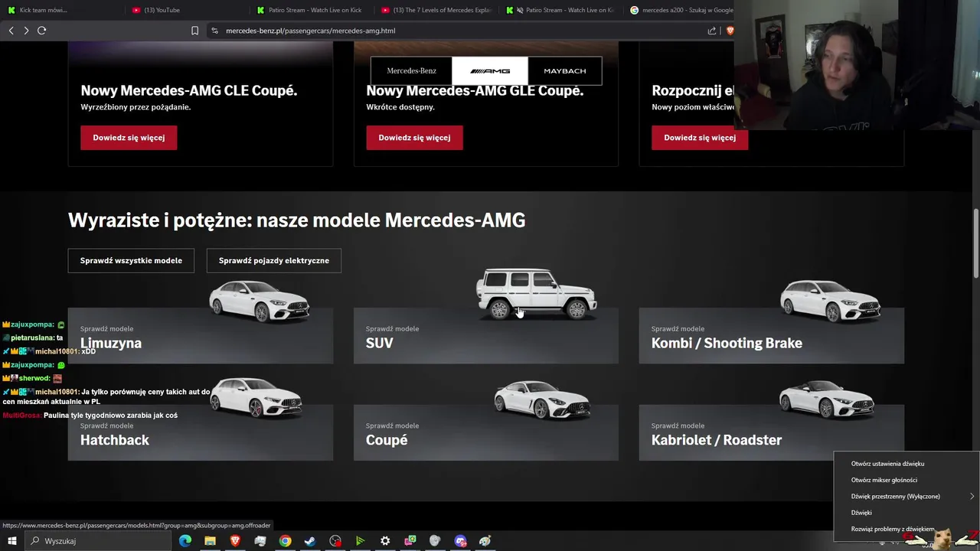980x551 pixels.
Task: Click the white roadster car image
Action: pos(827,399)
